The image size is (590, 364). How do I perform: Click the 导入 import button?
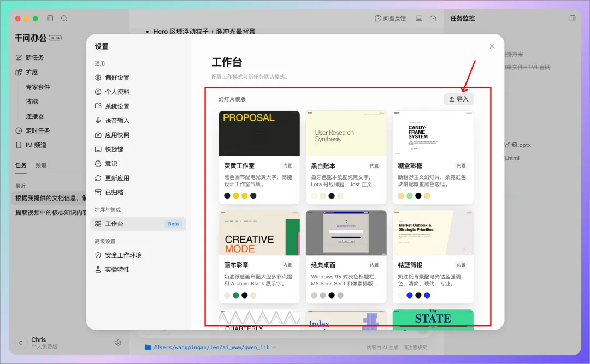[458, 99]
